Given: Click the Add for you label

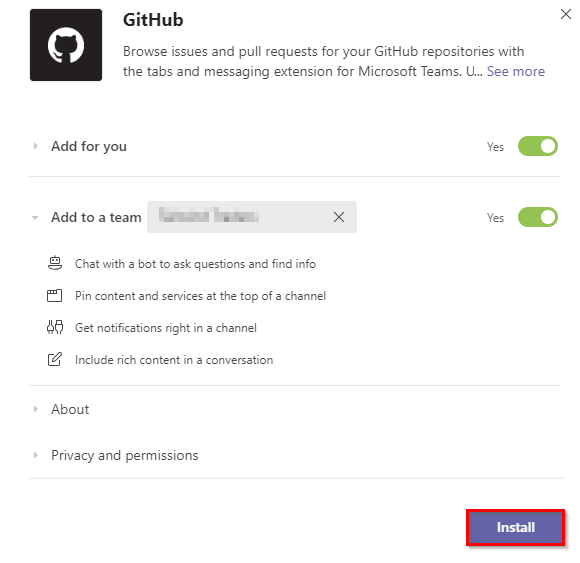Looking at the screenshot, I should 89,146.
